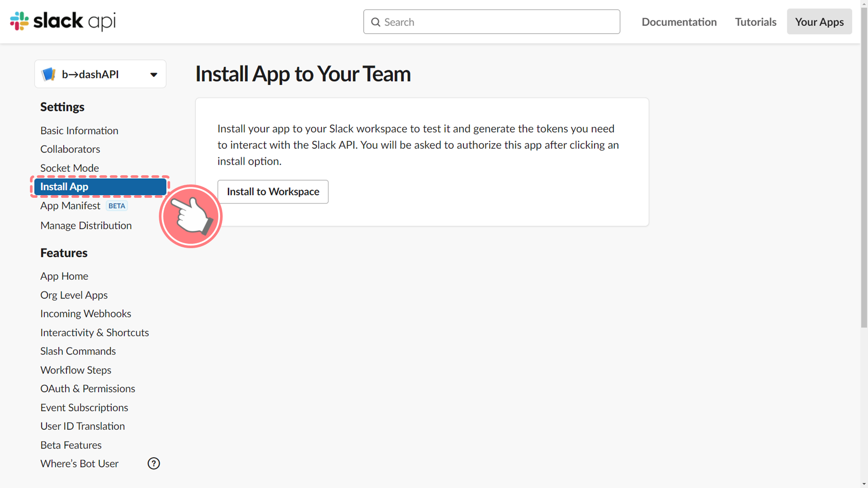Click the BETA badge next to App Manifest
868x488 pixels.
[117, 206]
